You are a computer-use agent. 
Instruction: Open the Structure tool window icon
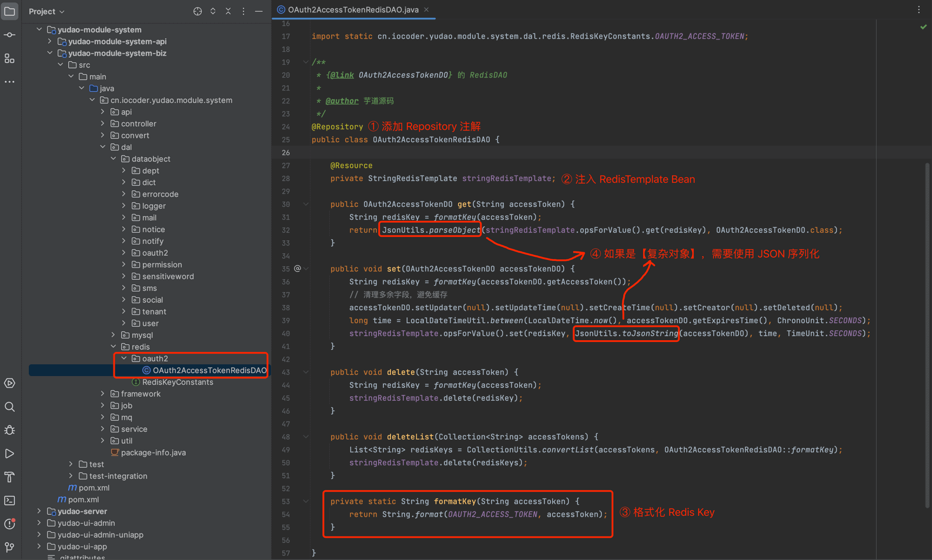tap(9, 59)
